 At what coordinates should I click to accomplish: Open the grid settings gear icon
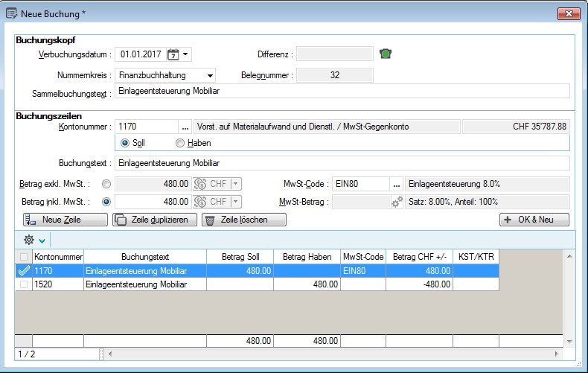click(x=29, y=240)
